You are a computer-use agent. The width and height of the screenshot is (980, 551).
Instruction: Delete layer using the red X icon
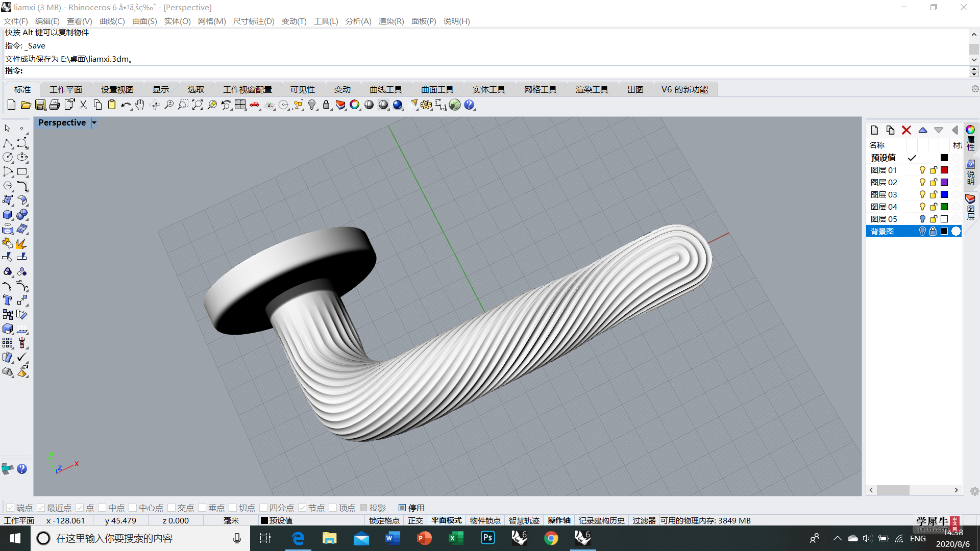[x=906, y=130]
